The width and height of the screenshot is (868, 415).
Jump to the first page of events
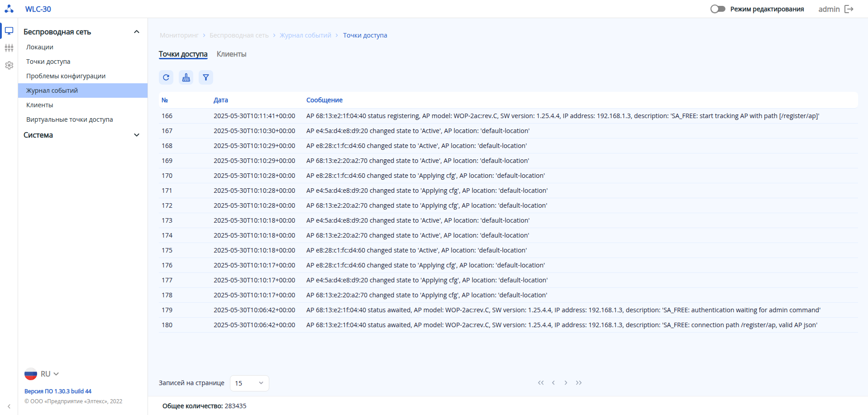click(x=541, y=383)
